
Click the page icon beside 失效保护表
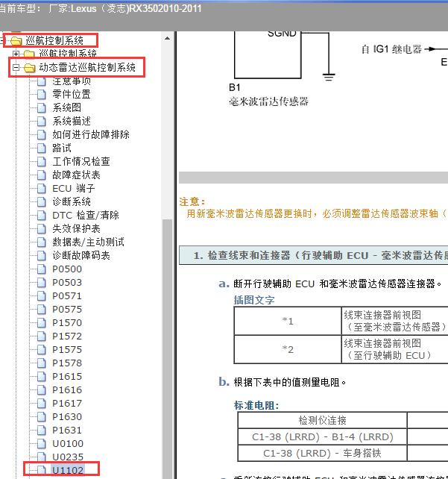point(42,229)
